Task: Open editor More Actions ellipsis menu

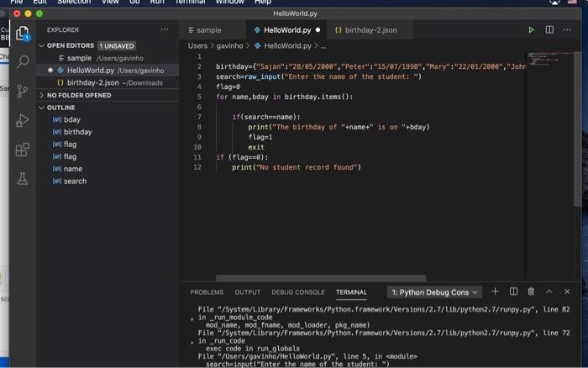Action: (567, 29)
